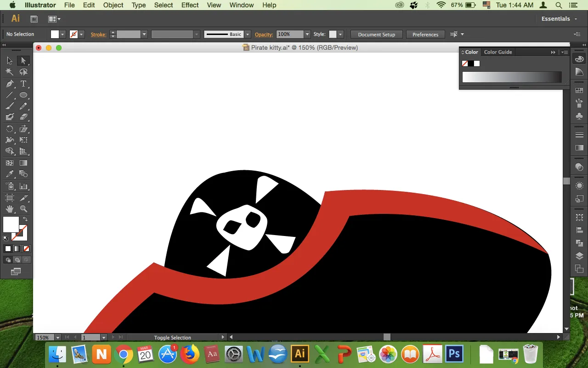This screenshot has height=368, width=588.
Task: Select the Pencil tool
Action: pos(23,106)
